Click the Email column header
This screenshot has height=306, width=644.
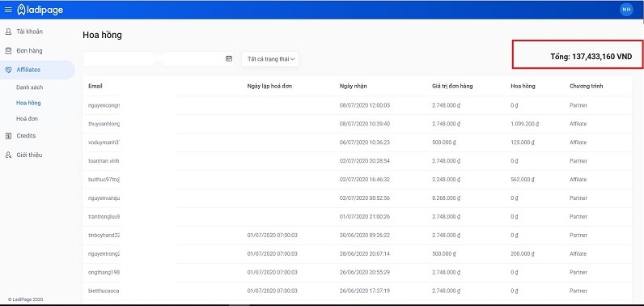[x=95, y=87]
